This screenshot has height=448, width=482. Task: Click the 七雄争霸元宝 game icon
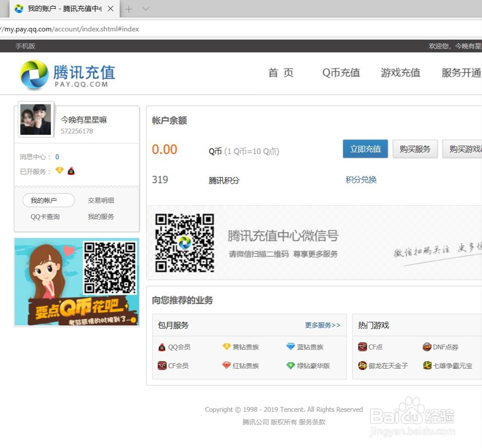(427, 366)
